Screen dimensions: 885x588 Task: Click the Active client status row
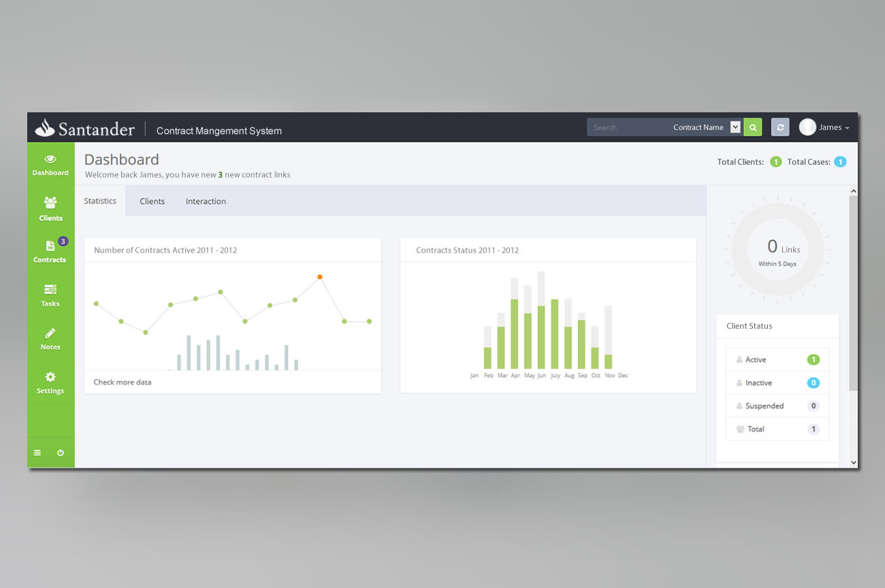[777, 359]
